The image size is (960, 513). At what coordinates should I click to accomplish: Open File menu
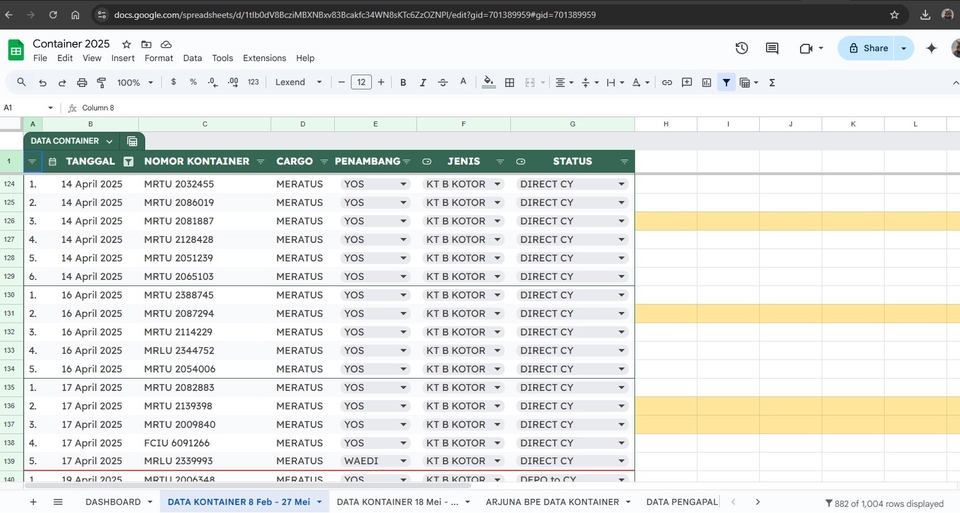tap(40, 58)
